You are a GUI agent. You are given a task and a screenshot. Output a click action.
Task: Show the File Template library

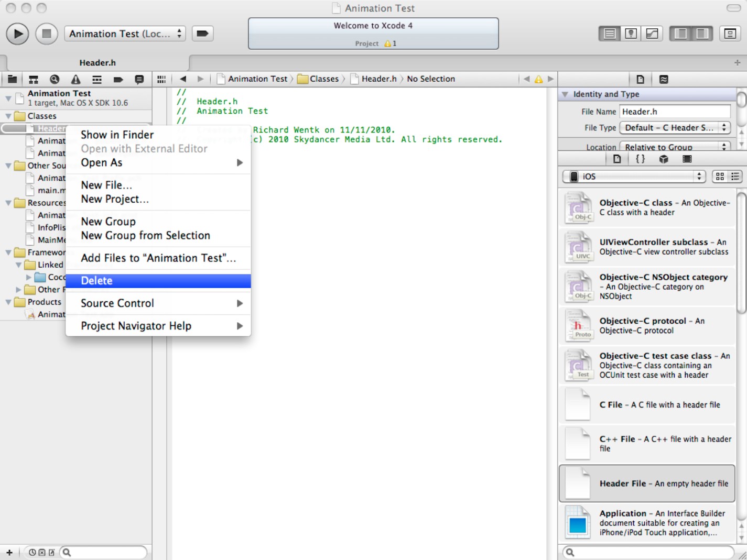(x=617, y=159)
